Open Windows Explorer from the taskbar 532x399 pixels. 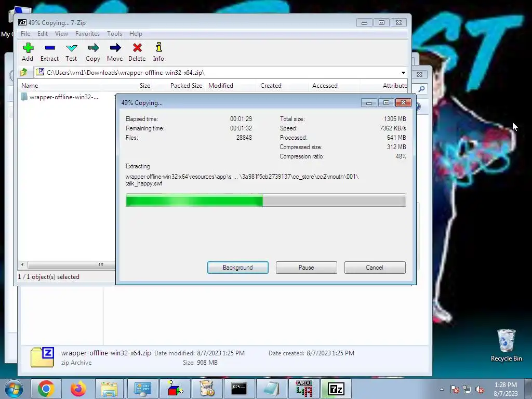[109, 389]
